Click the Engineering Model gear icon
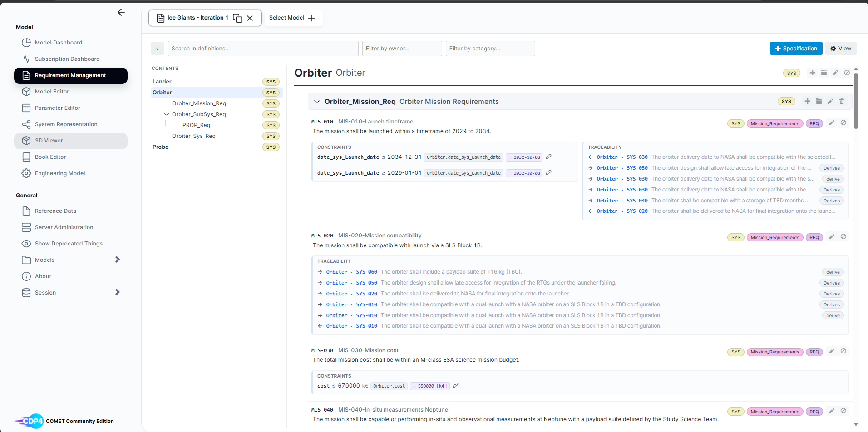Image resolution: width=868 pixels, height=432 pixels. [x=26, y=173]
